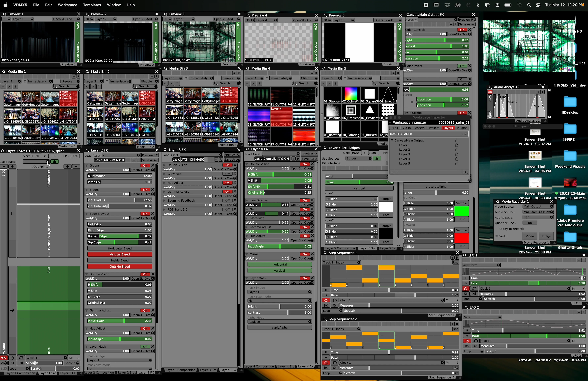The width and height of the screenshot is (588, 381).
Task: Click green color swatch in Canvas/Main Output FX
Action: coord(461,211)
